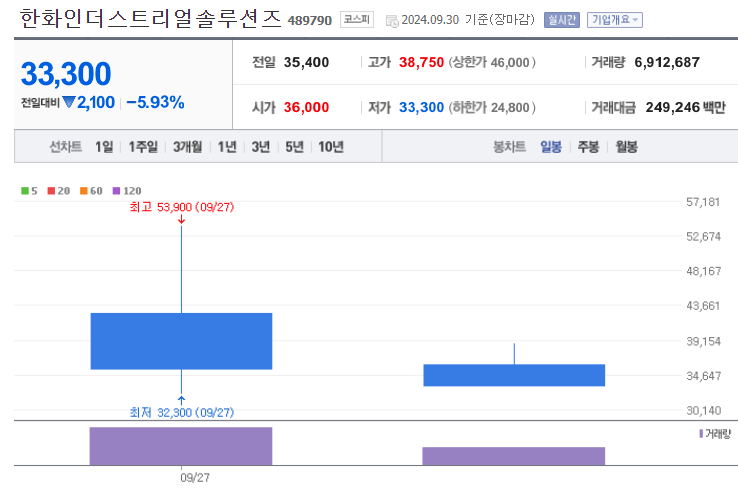Click the 30,140 y-axis label
Screen dimensions: 738x489
tap(704, 411)
